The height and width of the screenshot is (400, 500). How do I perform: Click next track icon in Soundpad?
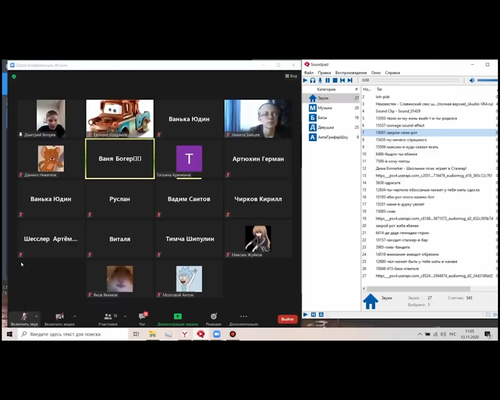350,80
